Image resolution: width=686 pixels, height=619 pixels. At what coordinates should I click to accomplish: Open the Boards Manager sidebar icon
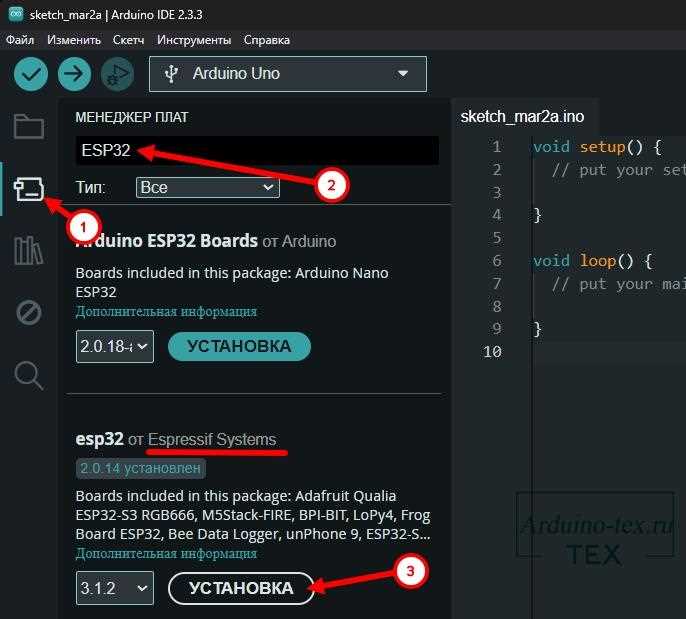pos(29,189)
